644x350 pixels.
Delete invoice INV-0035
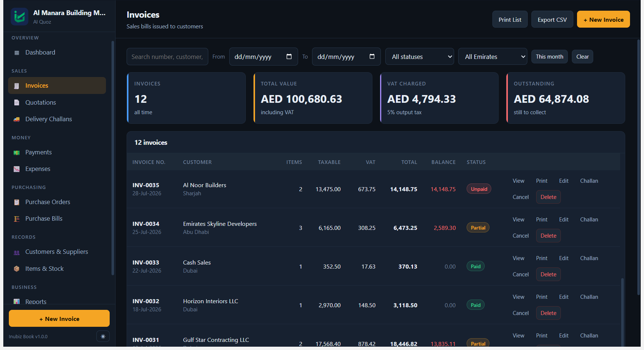(x=548, y=197)
